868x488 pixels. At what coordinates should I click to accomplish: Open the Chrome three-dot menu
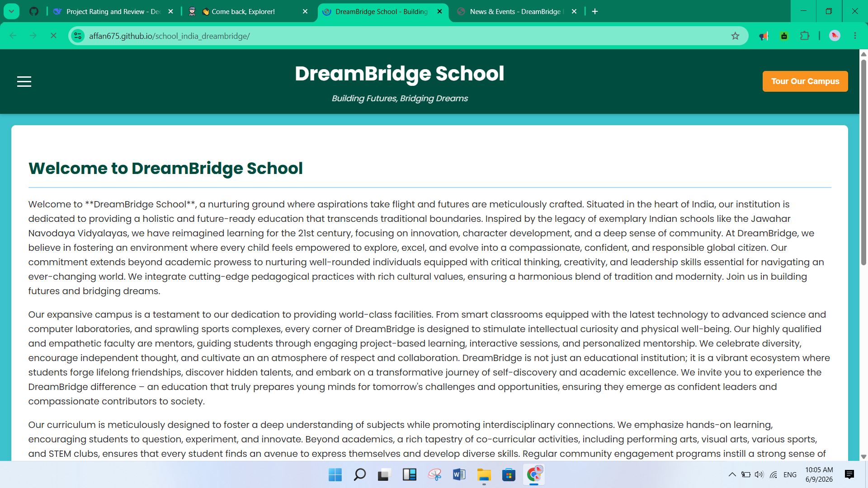[855, 36]
